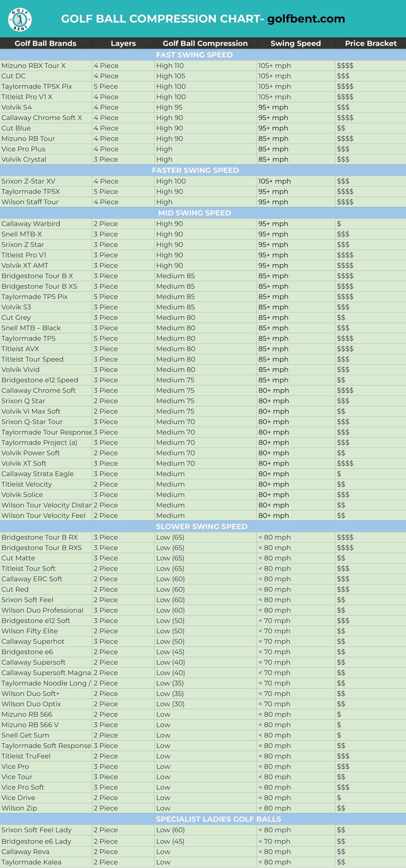Select the Vice Pro Plus brand cell
The image size is (406, 868).
click(46, 149)
